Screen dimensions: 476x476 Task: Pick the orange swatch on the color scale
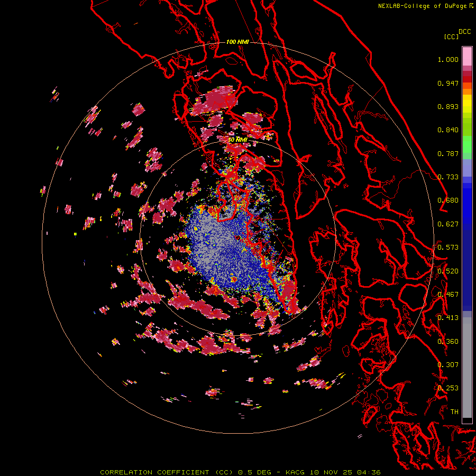[x=467, y=91]
